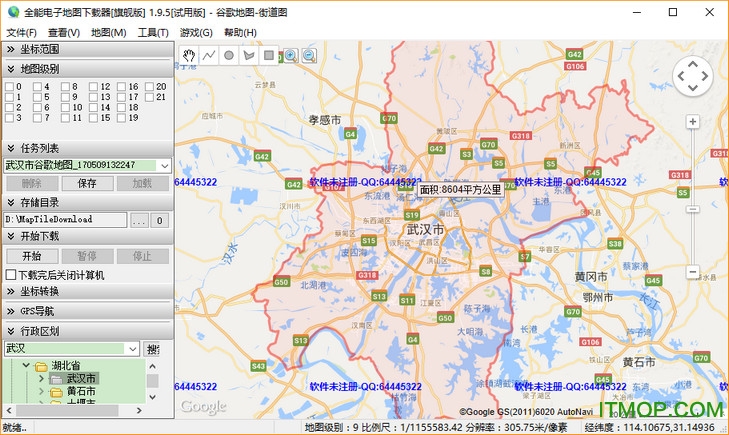Screen dimensions: 729x435
Task: Click the browse folder '...' button
Action: (x=139, y=220)
